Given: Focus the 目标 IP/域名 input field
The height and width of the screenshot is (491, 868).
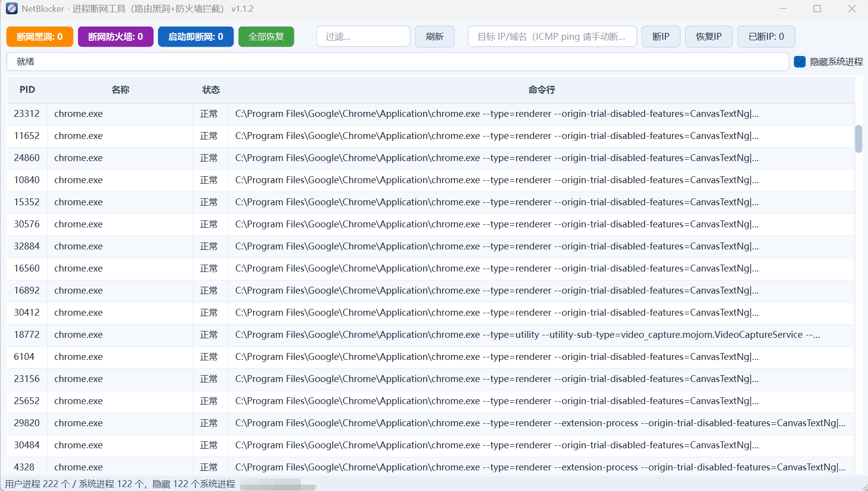Looking at the screenshot, I should click(552, 37).
